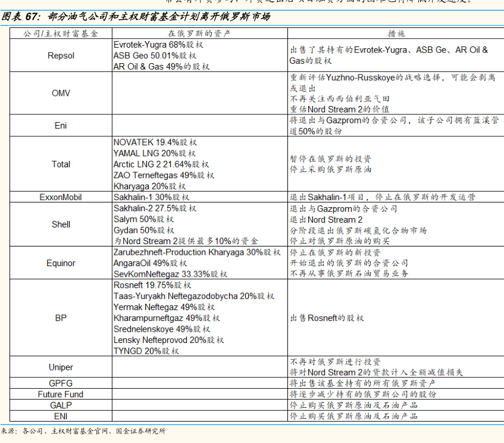
Task: Click the line 不再从事俄罗斯石油贸易业务
Action: (349, 273)
